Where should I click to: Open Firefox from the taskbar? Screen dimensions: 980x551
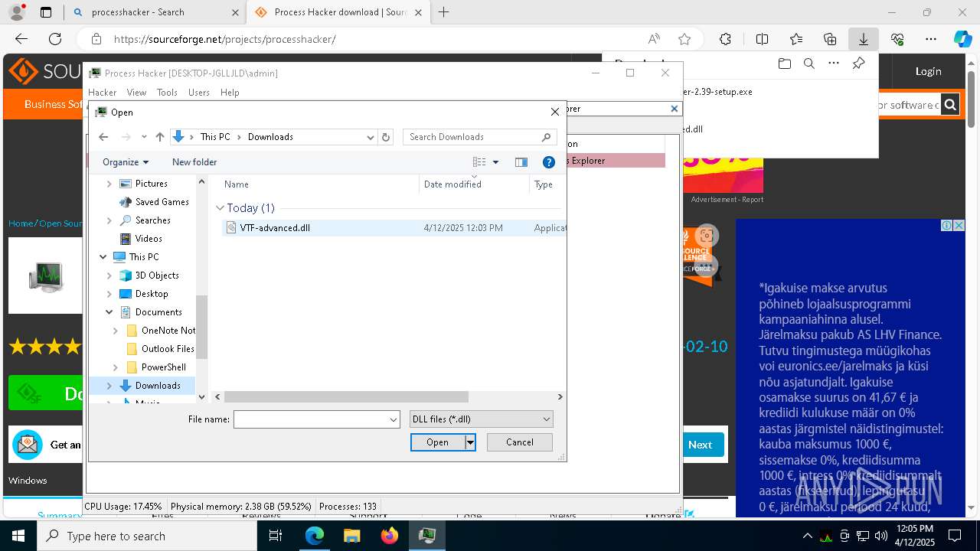[x=389, y=536]
